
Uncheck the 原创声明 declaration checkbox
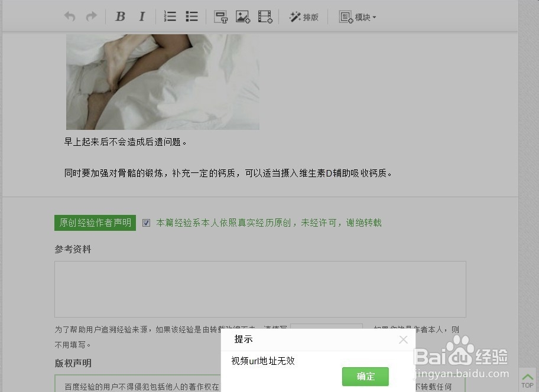tap(146, 223)
